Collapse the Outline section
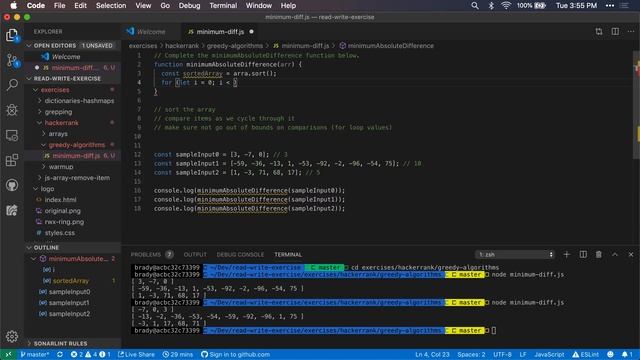 pyautogui.click(x=29, y=248)
